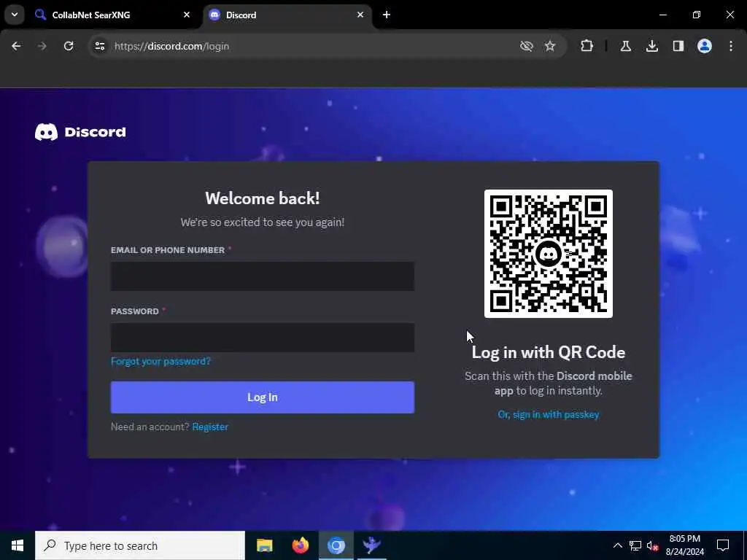Click the muted volume tray icon
The width and height of the screenshot is (747, 560).
point(652,545)
